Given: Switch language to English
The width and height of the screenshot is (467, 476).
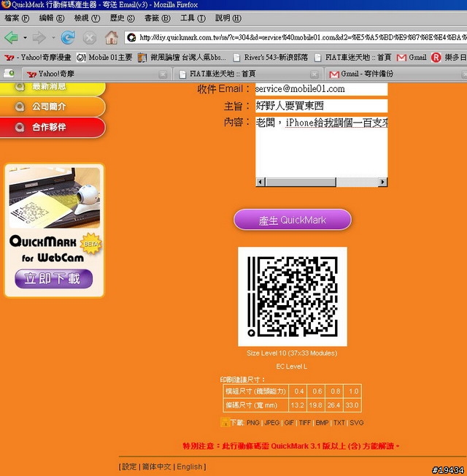Looking at the screenshot, I should 190,467.
